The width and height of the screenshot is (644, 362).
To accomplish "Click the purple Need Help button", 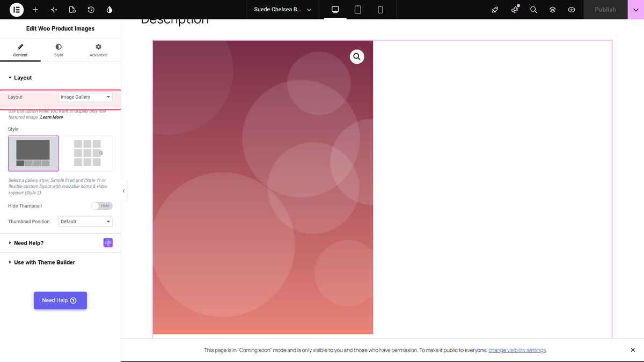I will [x=60, y=300].
